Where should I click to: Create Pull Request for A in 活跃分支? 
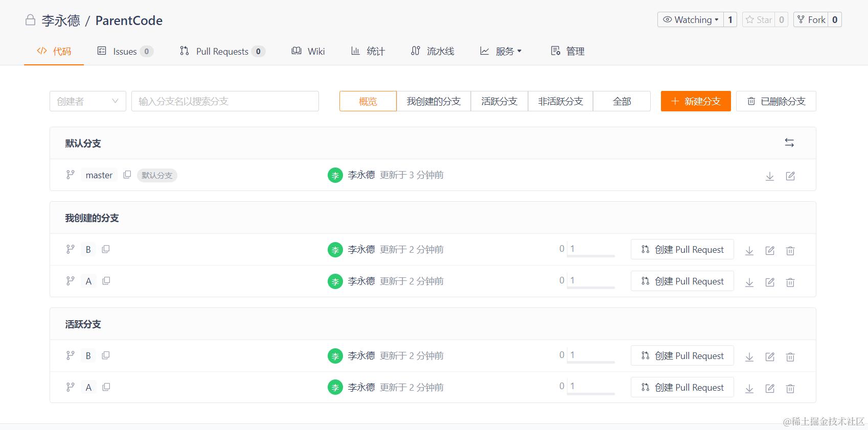click(x=682, y=387)
